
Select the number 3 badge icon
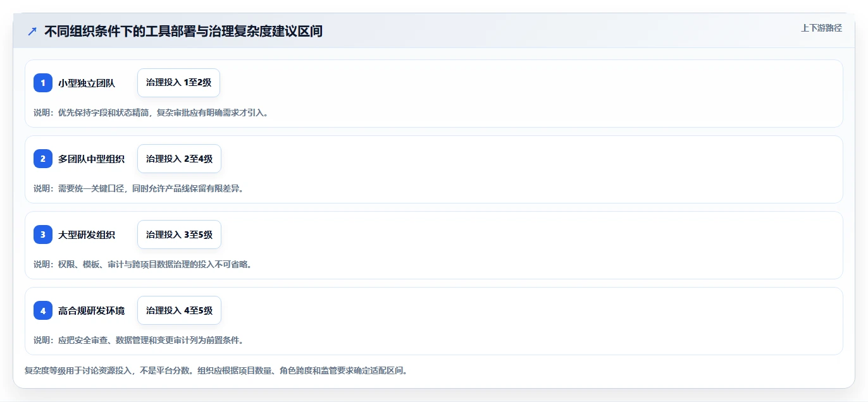[43, 234]
